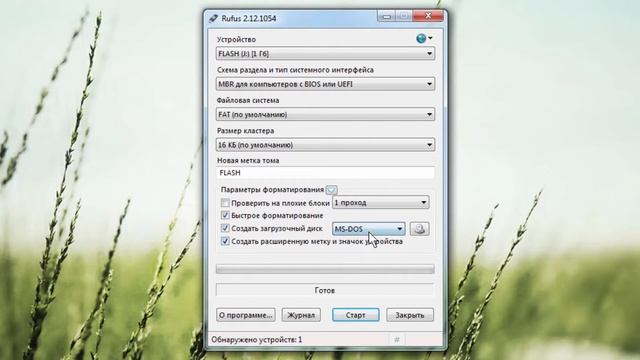
Task: Minimize the Rufus window
Action: point(387,16)
